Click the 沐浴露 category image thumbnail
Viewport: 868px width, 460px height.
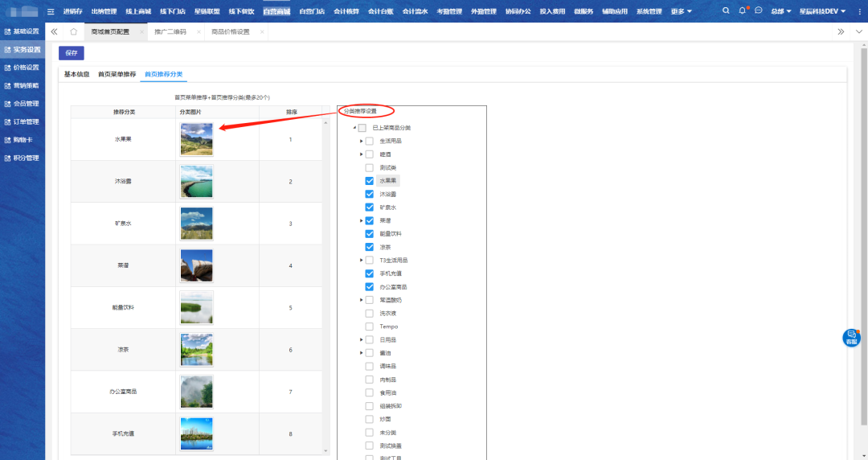tap(197, 182)
